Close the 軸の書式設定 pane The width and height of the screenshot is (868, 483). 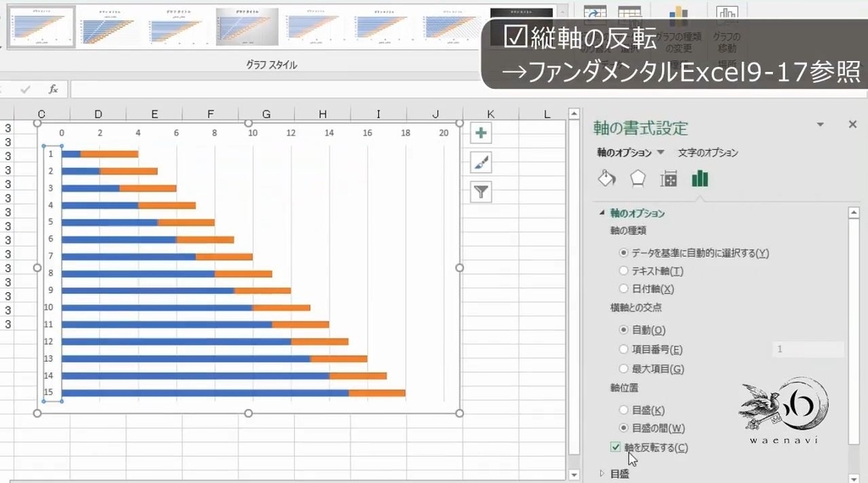click(853, 125)
